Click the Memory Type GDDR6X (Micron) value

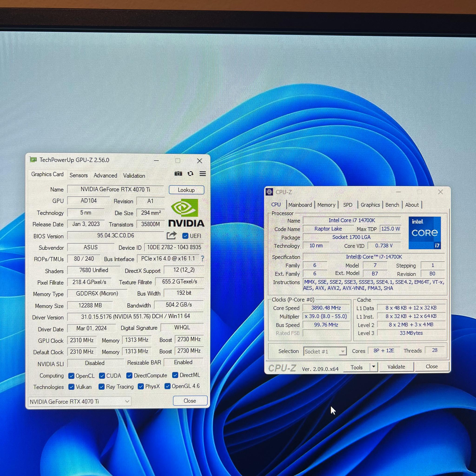tap(97, 294)
